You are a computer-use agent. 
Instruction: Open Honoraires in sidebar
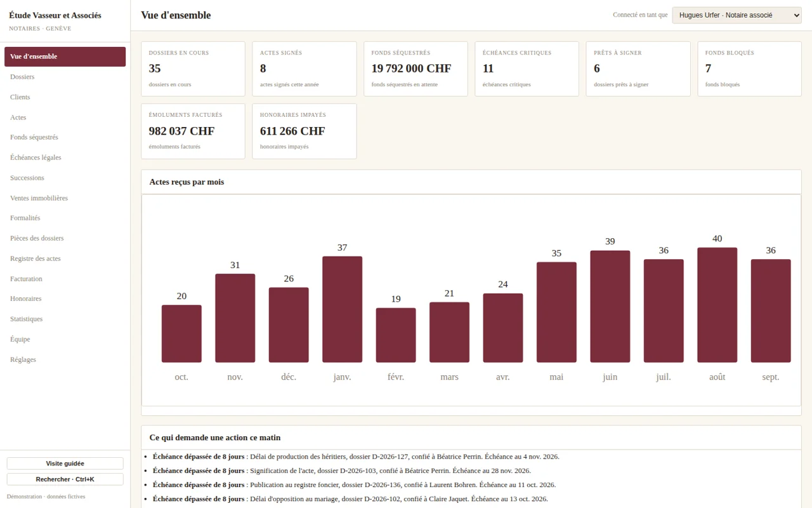click(65, 298)
